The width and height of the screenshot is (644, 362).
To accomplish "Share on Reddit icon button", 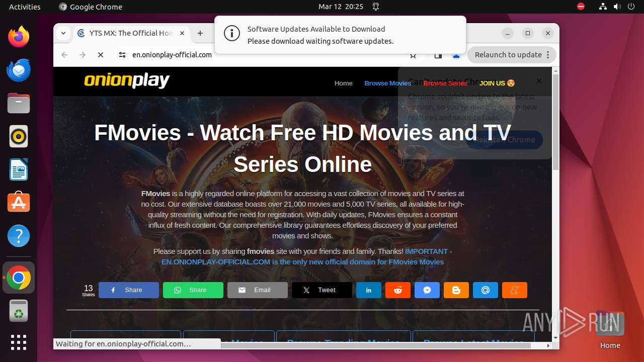I will [398, 290].
